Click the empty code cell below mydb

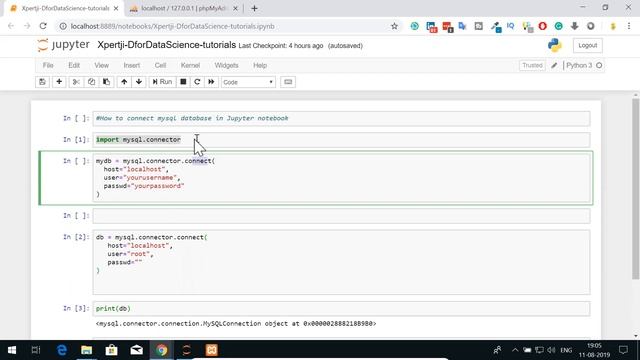[x=341, y=216]
